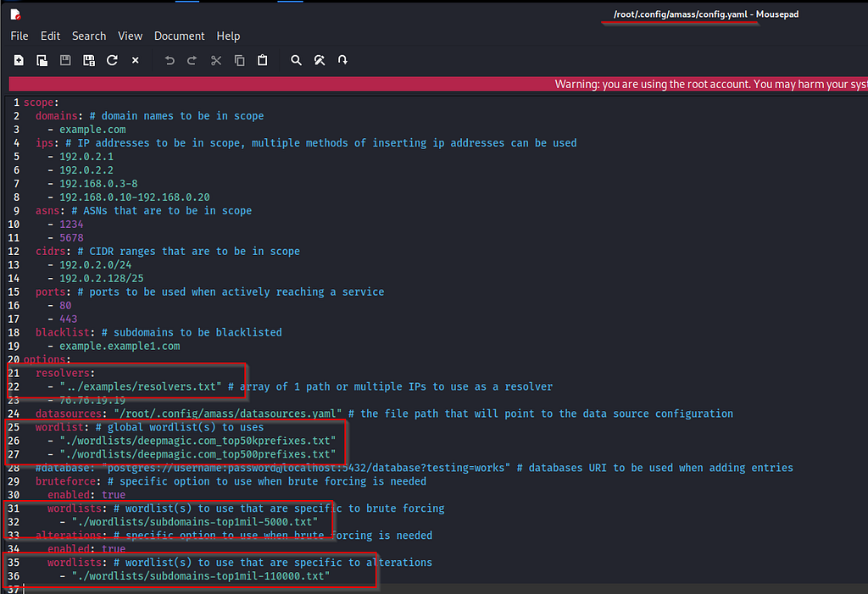Click ASN value '1234'
Viewport: 868px width, 594px height.
(x=71, y=225)
